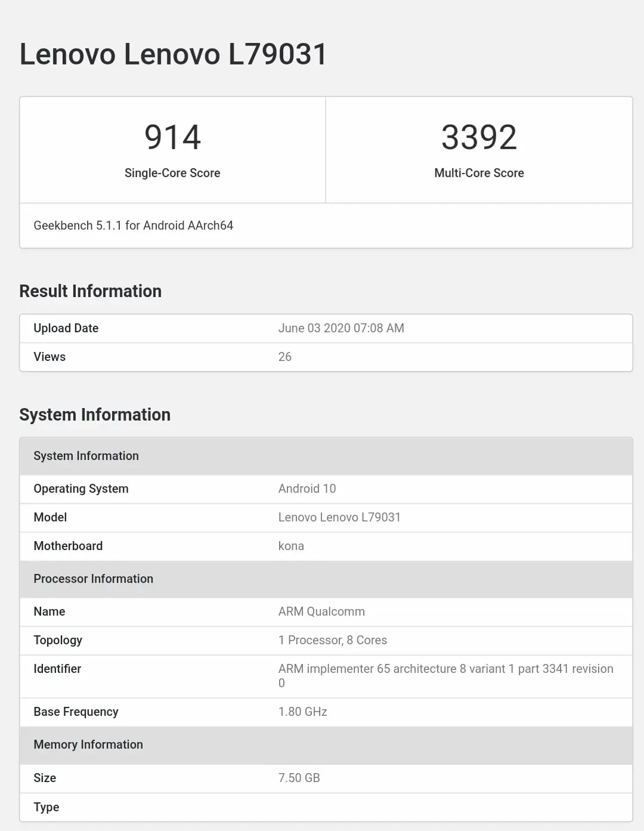Click the 'Topology' row label
This screenshot has height=831, width=644.
[x=58, y=640]
